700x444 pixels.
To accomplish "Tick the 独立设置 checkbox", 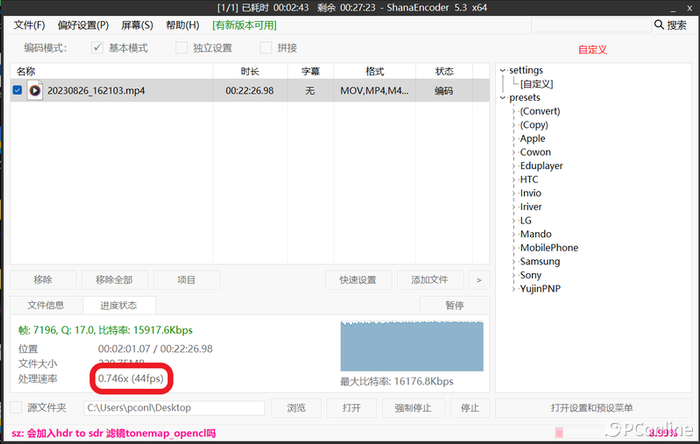I will coord(181,47).
